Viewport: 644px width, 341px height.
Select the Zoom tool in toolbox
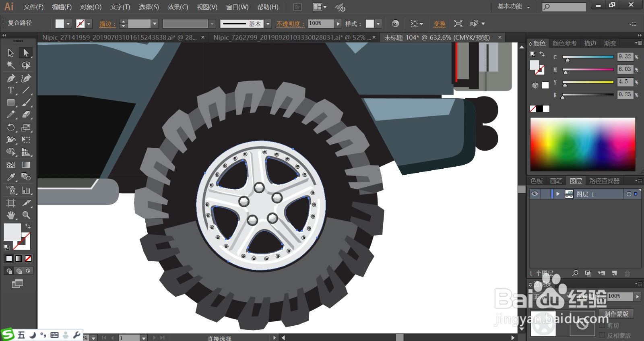(26, 215)
